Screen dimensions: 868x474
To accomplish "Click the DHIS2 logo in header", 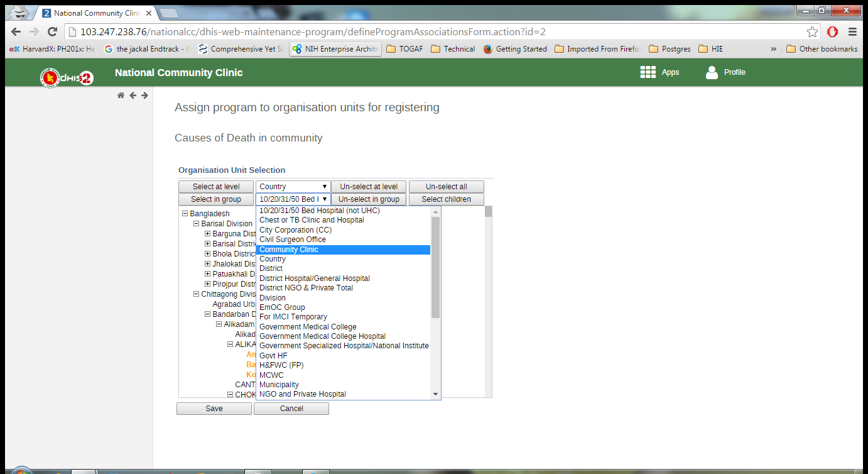I will pyautogui.click(x=67, y=77).
